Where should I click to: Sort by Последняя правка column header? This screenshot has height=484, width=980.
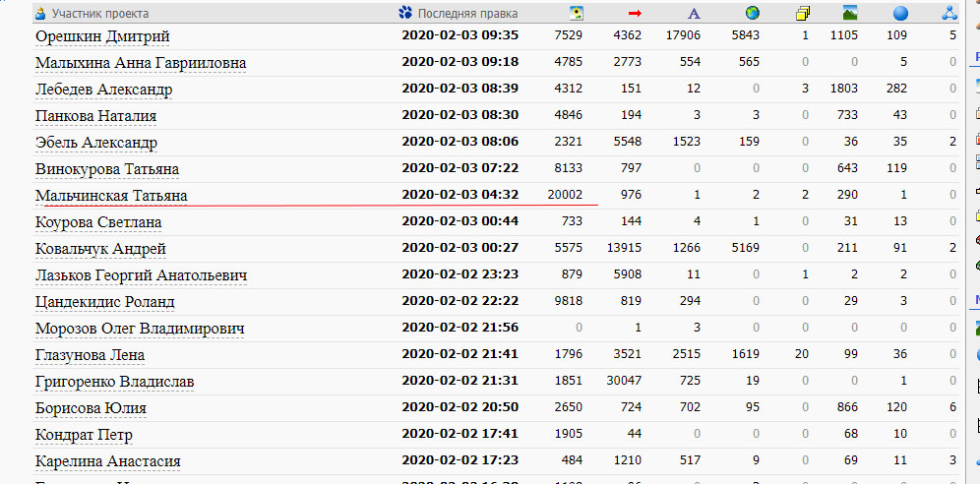[467, 13]
